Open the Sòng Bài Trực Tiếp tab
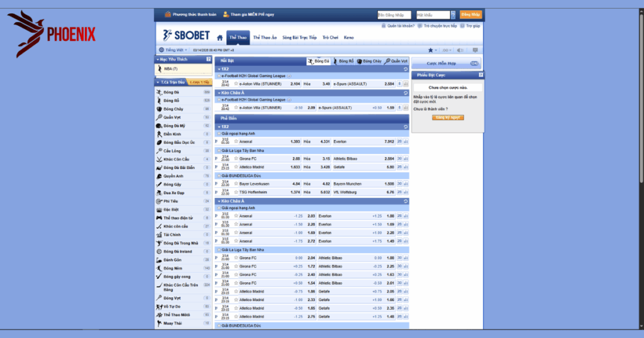 [x=299, y=37]
